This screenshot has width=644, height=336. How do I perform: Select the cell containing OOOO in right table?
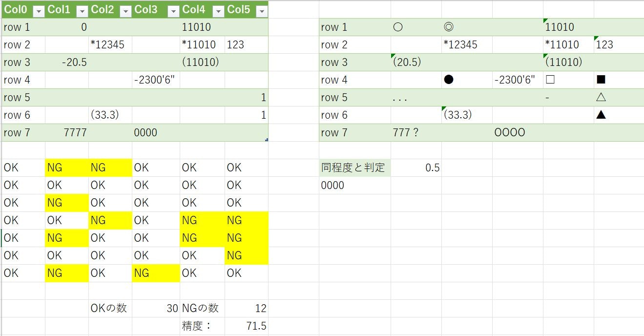tap(518, 132)
